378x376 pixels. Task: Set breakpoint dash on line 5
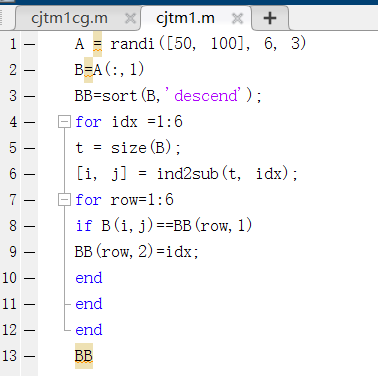(30, 148)
